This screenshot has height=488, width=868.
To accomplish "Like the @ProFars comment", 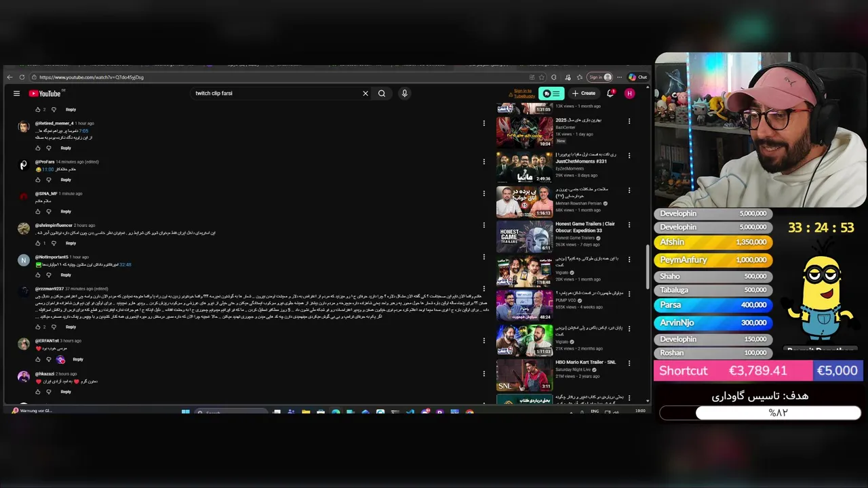I will (38, 180).
